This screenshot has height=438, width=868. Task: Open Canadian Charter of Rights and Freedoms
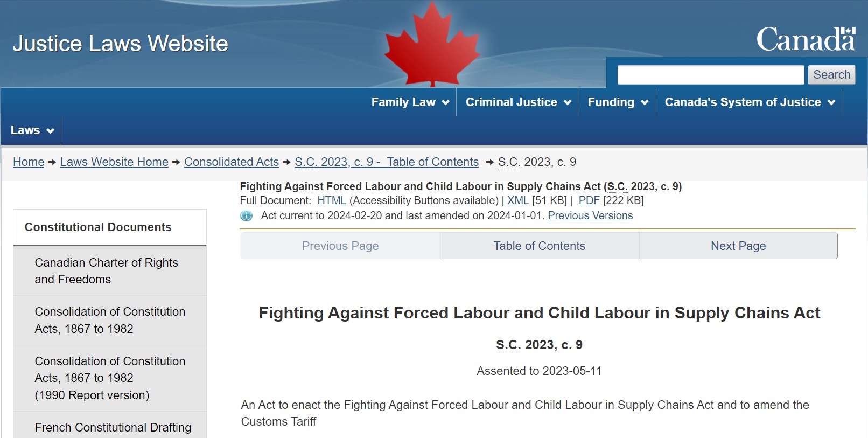107,271
